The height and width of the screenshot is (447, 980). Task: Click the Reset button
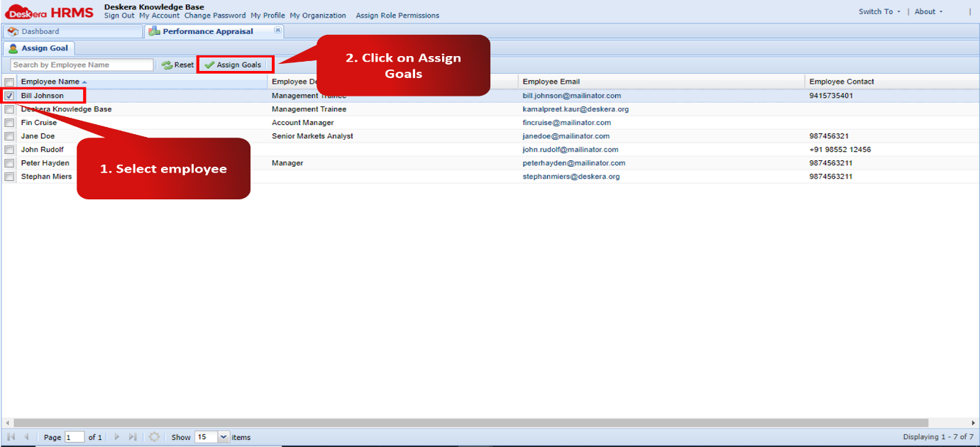coord(177,65)
